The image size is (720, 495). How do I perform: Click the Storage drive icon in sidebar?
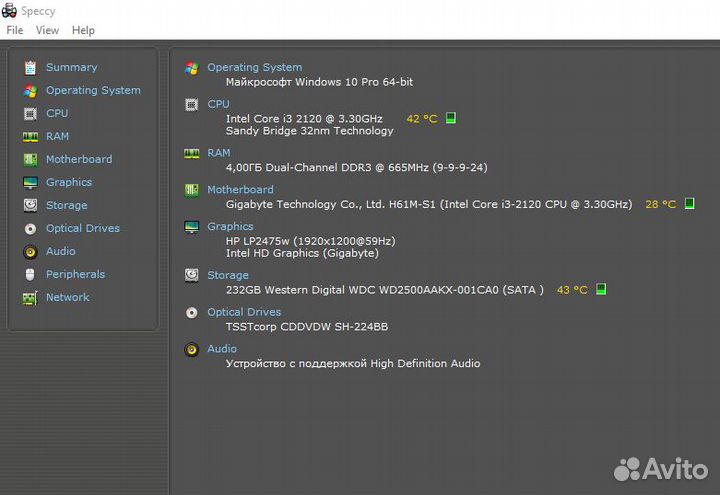(x=30, y=205)
